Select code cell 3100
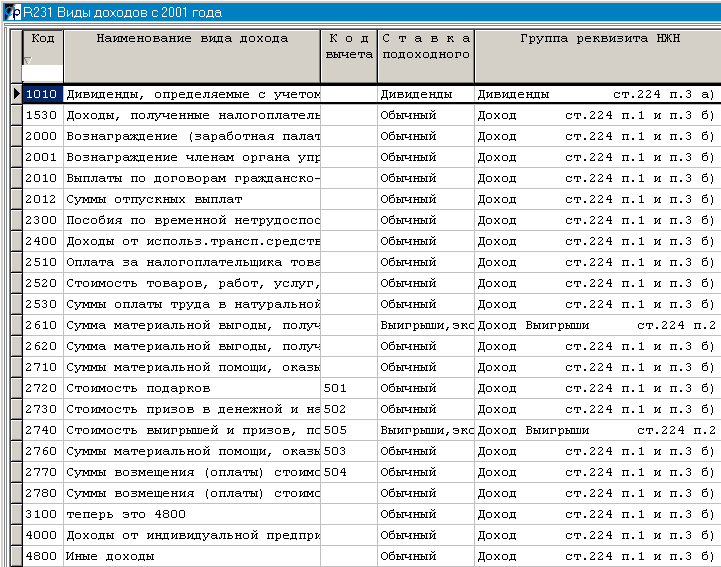The height and width of the screenshot is (567, 721). click(42, 514)
